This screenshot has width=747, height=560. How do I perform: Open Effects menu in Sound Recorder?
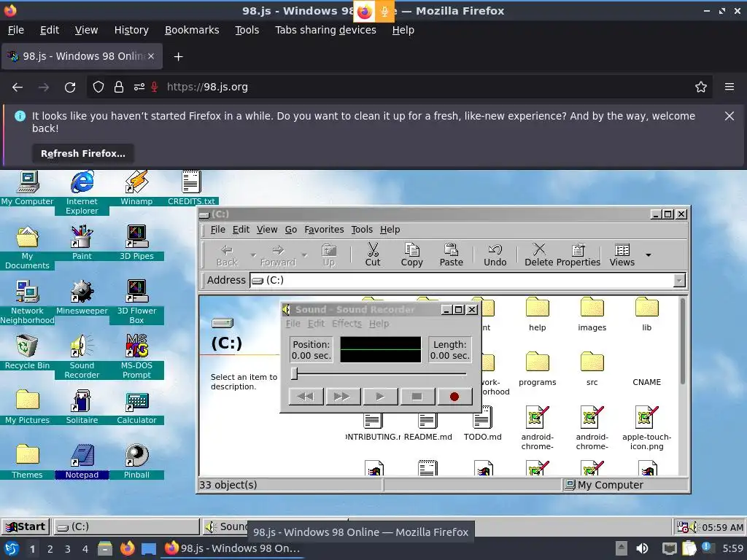click(x=347, y=324)
